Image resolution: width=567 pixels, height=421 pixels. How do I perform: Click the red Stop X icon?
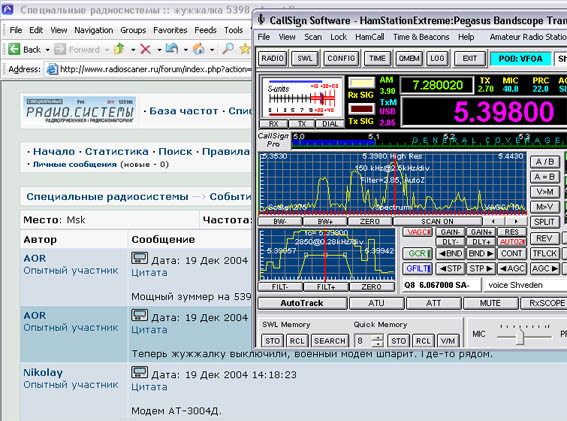(145, 49)
